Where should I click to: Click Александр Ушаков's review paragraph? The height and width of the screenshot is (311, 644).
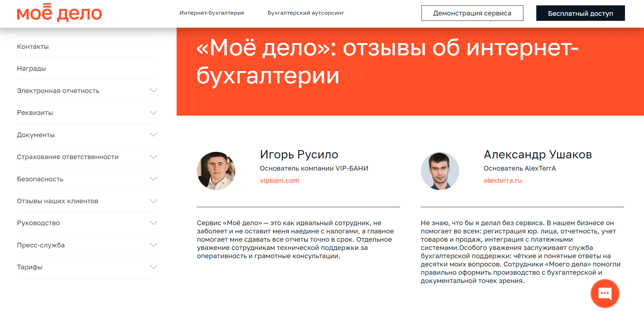click(521, 252)
